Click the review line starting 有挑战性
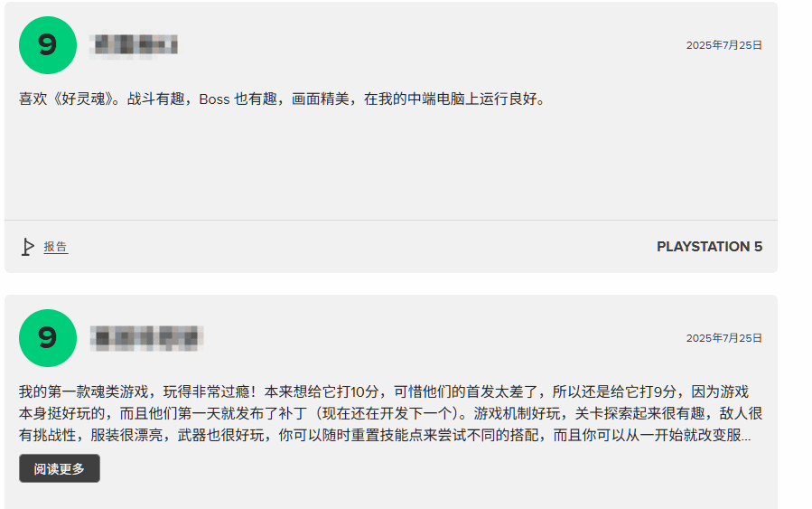812x509 pixels. coord(385,435)
